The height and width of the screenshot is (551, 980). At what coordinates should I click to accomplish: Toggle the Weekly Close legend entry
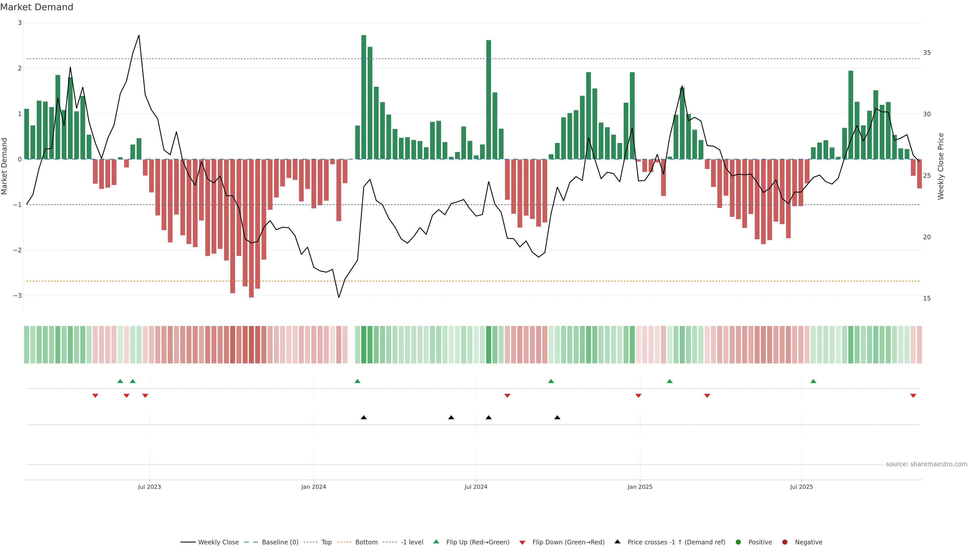coord(218,542)
